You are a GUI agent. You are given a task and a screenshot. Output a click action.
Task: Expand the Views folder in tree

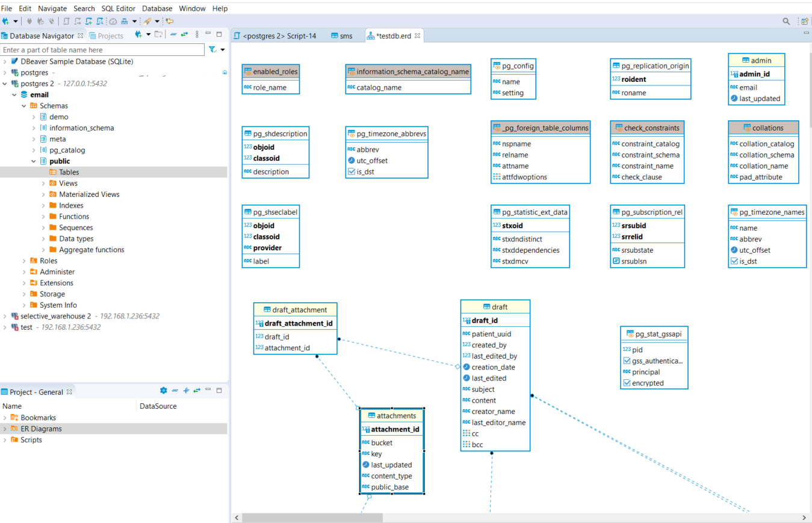[x=43, y=184]
